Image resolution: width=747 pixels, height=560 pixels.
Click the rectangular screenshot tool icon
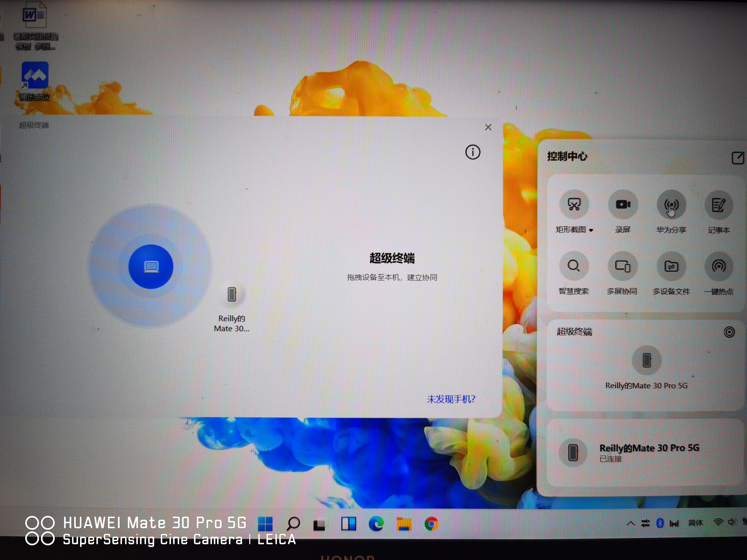[x=574, y=204]
